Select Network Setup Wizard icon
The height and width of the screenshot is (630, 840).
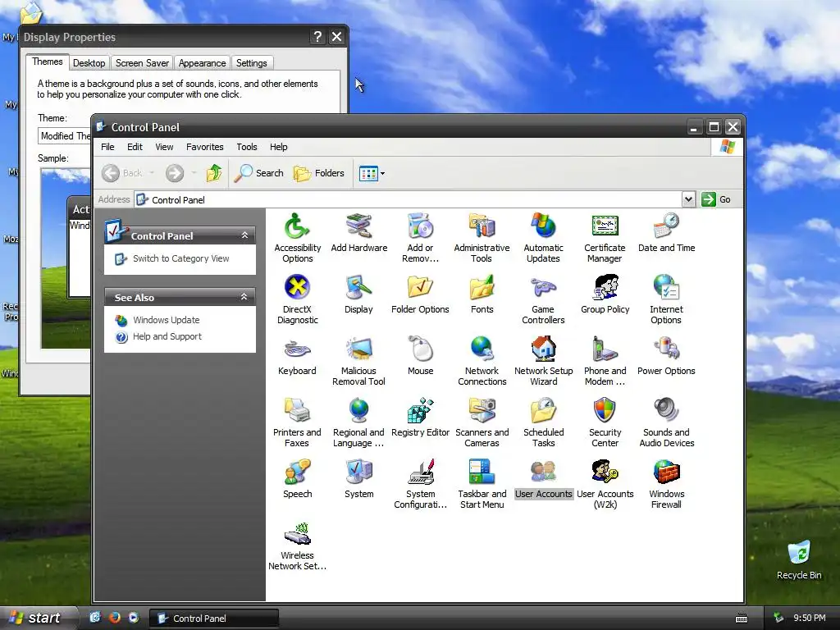(543, 349)
